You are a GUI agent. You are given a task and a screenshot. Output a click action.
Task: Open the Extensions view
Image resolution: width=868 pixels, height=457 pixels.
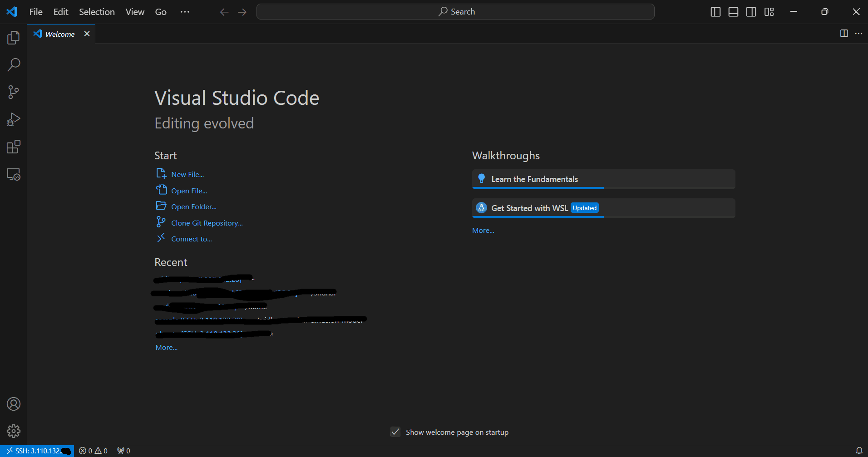coord(14,147)
